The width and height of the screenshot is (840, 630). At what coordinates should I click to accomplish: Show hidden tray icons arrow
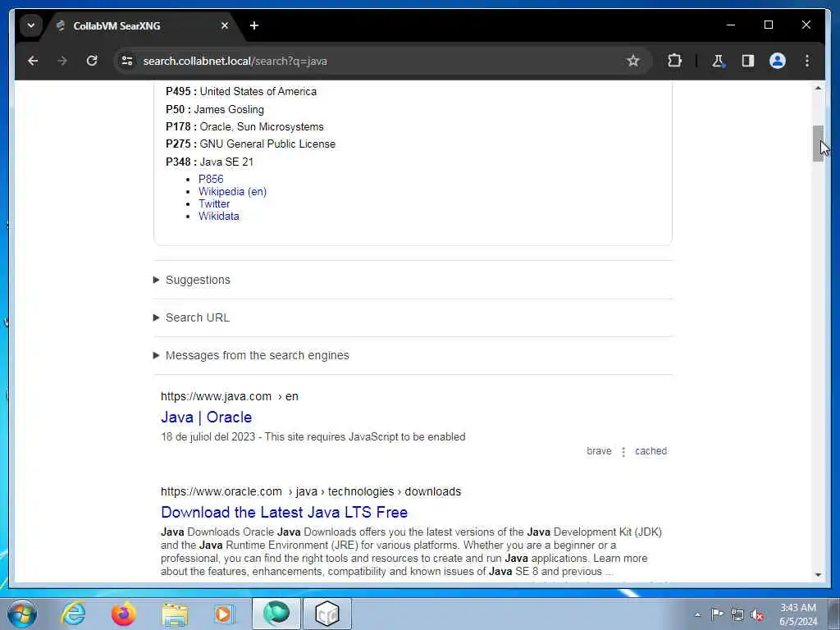click(x=697, y=614)
